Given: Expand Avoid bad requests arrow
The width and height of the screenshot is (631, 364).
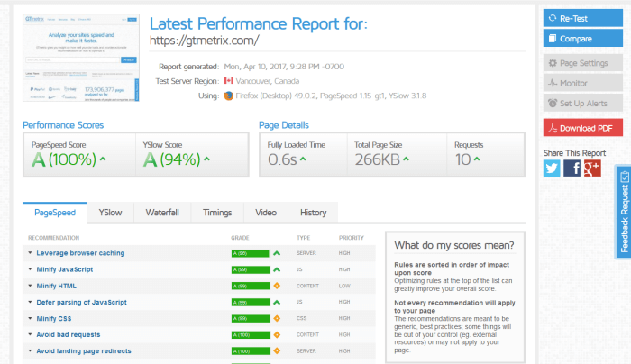Looking at the screenshot, I should pyautogui.click(x=30, y=334).
